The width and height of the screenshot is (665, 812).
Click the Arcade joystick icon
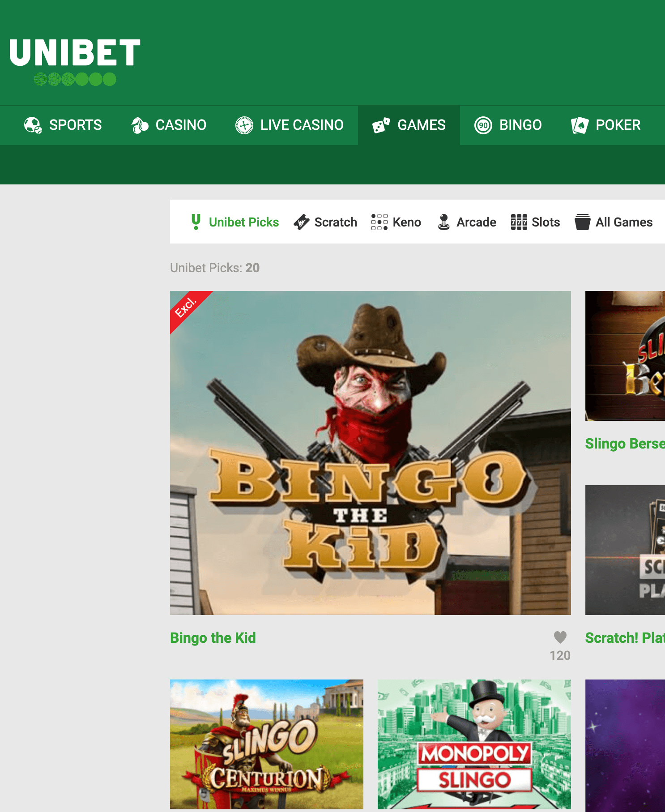coord(443,222)
